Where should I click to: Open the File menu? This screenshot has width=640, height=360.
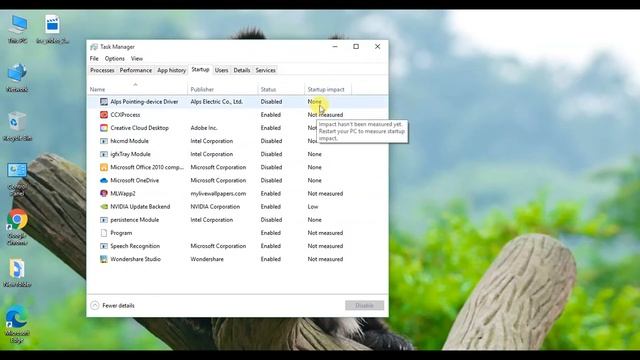pos(94,58)
